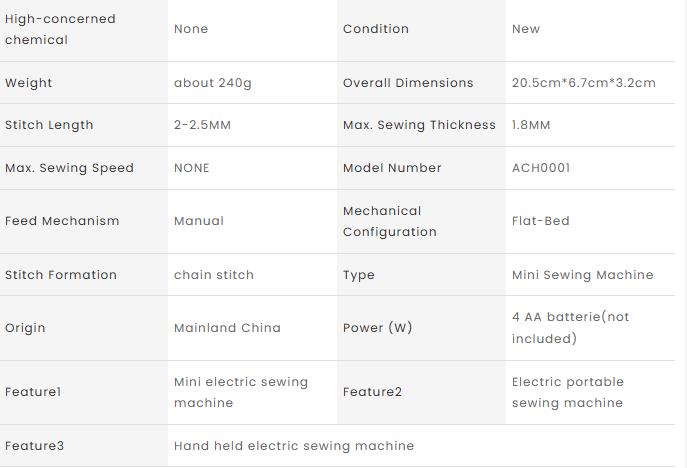Click the 'Mechanical Configuration' label
687x468 pixels.
389,221
